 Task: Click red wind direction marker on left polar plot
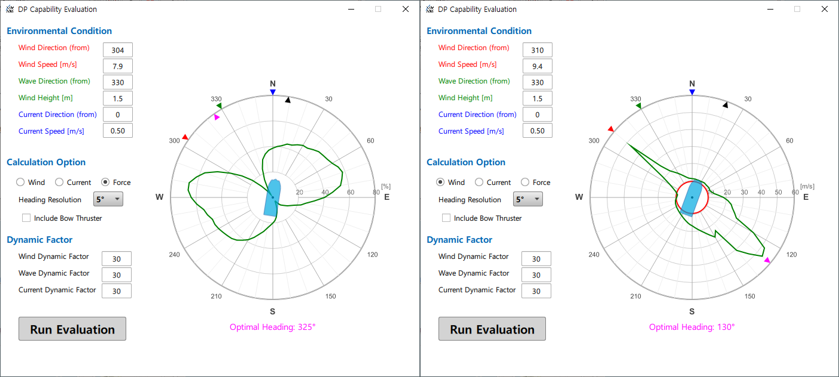tap(185, 137)
